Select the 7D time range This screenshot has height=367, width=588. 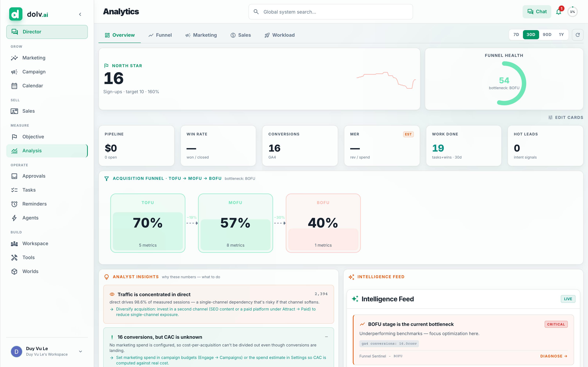click(516, 35)
